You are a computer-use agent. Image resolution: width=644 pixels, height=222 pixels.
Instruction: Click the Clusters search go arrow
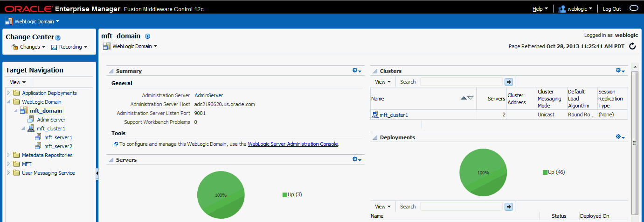click(x=509, y=82)
